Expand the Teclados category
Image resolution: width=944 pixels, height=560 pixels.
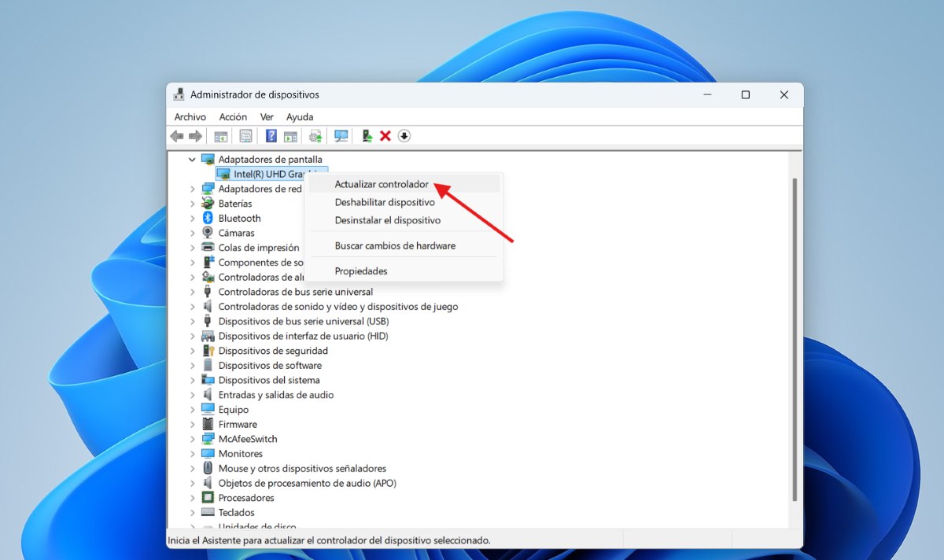[x=193, y=513]
